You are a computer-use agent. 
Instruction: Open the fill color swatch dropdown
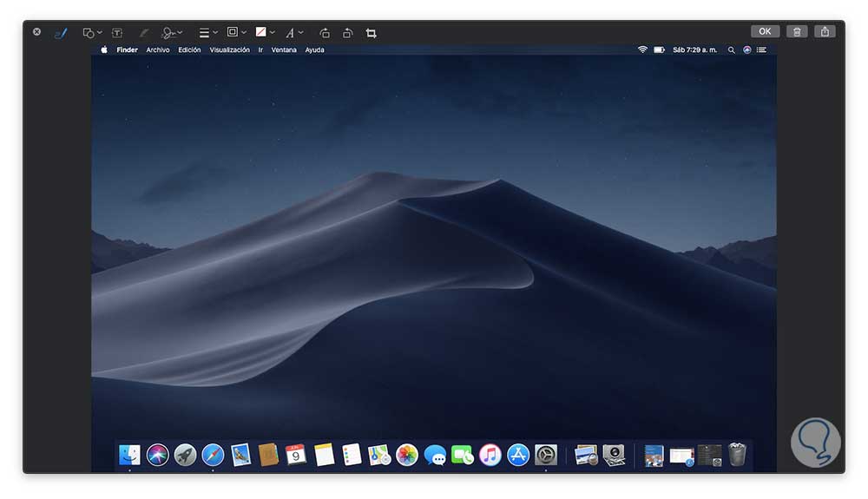[265, 32]
